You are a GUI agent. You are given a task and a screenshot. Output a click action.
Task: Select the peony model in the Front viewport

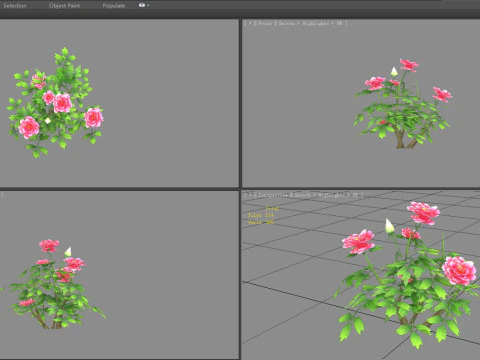[403, 104]
